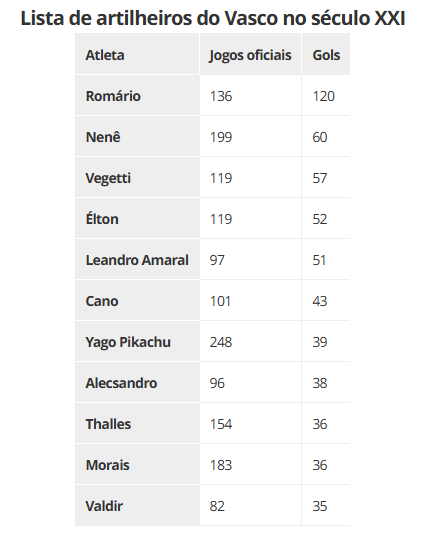The width and height of the screenshot is (448, 537).
Task: Click the Cano name cell
Action: point(137,301)
